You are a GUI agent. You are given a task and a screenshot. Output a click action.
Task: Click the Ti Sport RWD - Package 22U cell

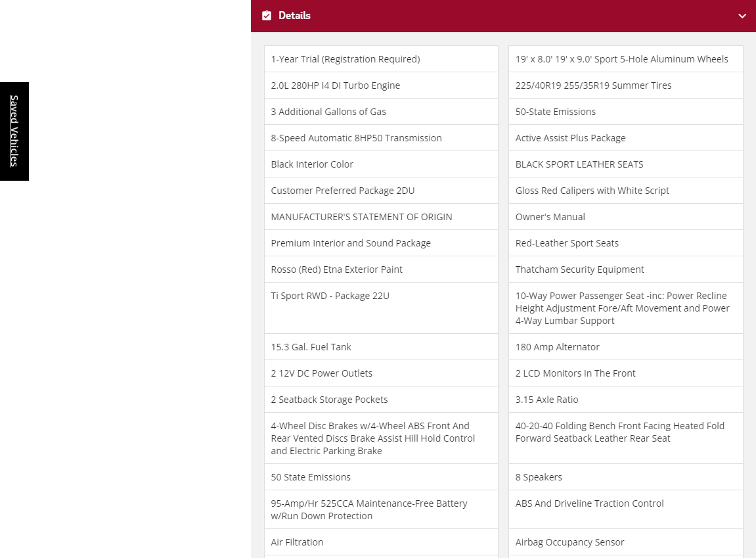pyautogui.click(x=330, y=296)
